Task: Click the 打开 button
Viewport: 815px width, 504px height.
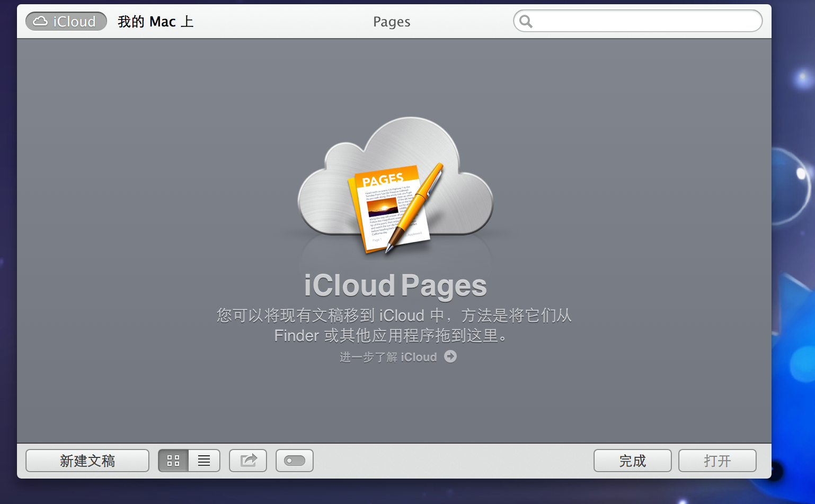Action: click(x=717, y=461)
